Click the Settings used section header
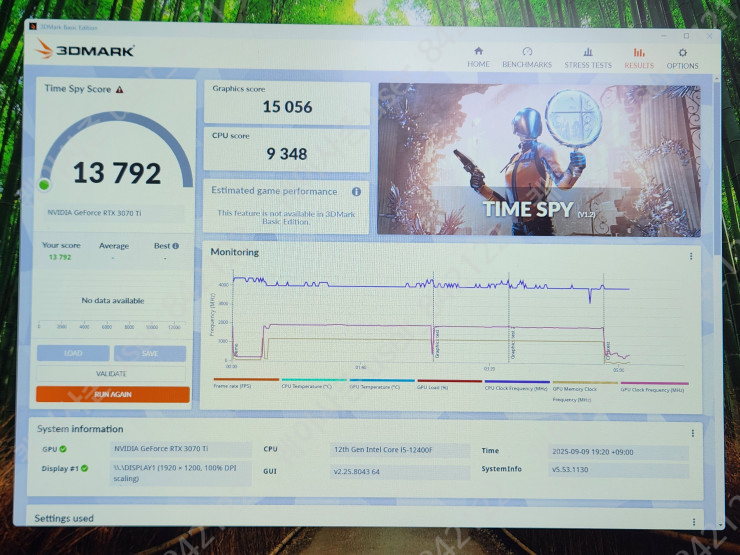Screen dimensions: 740x555 coord(64,518)
